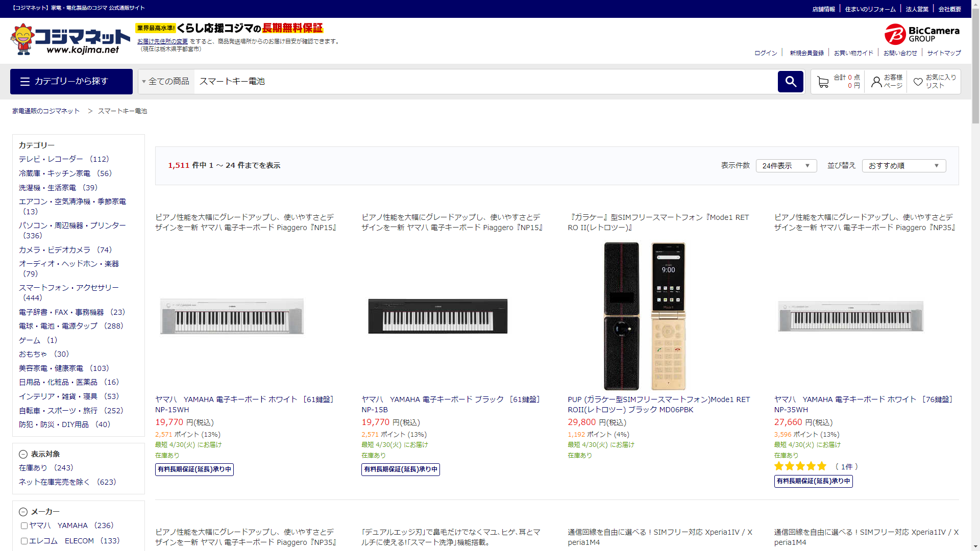Click the Mode1 RETRO II phone thumbnail

click(x=645, y=316)
